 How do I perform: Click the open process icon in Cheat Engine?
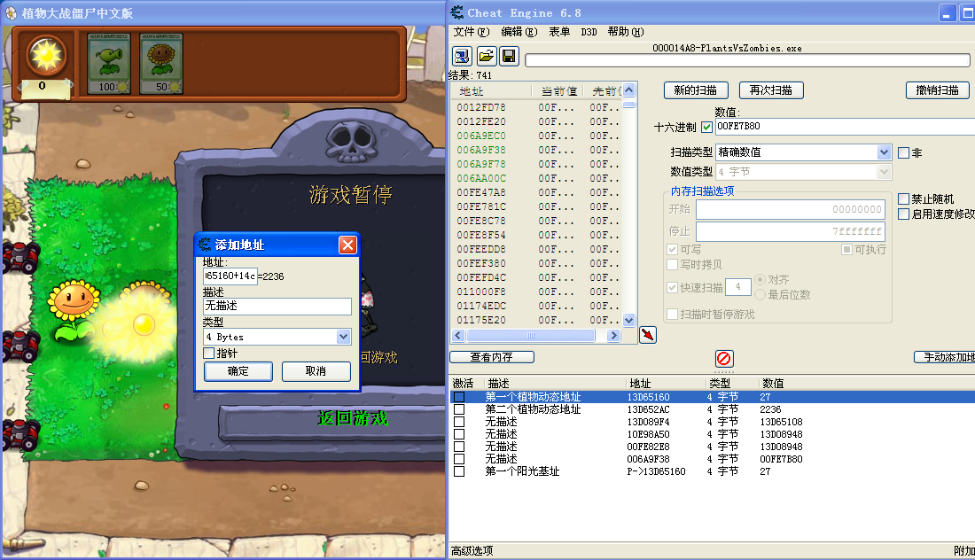pyautogui.click(x=462, y=57)
